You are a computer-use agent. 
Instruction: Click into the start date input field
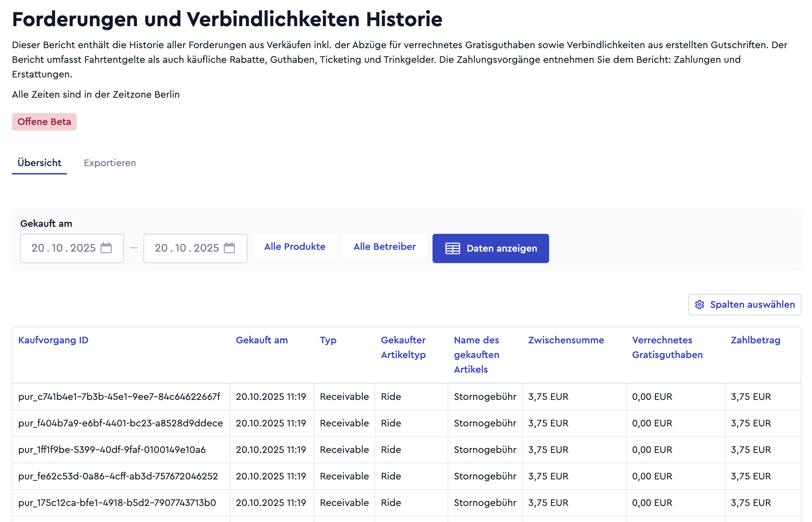click(72, 248)
